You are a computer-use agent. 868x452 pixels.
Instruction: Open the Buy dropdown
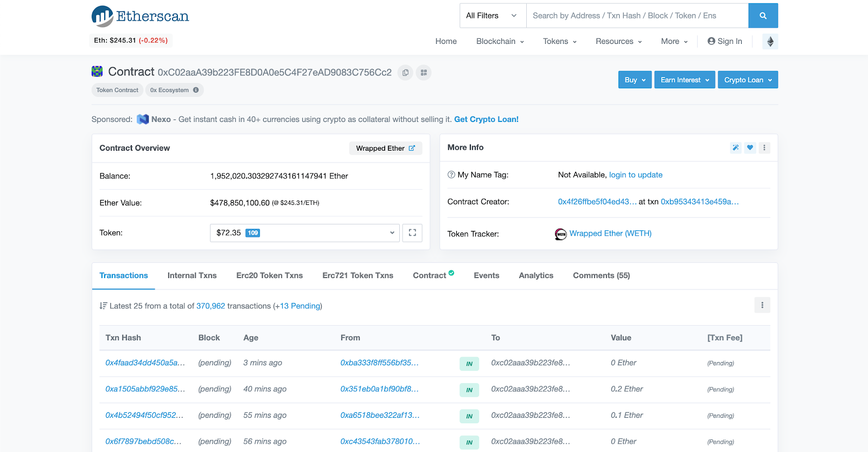pos(635,80)
